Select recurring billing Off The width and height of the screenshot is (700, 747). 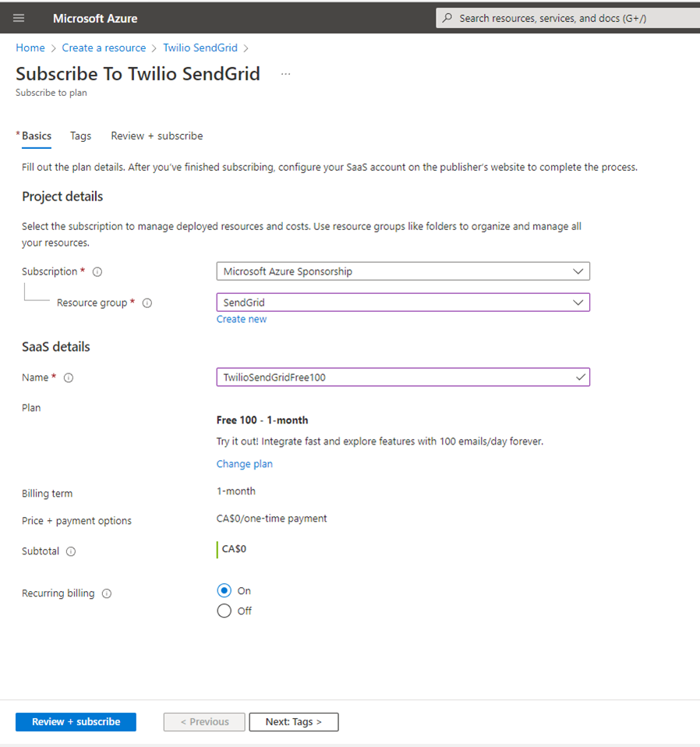[x=224, y=611]
